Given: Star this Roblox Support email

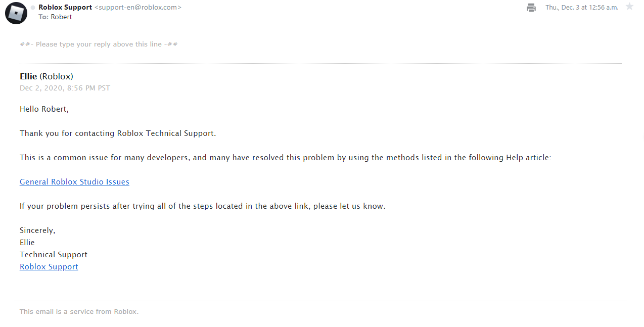Looking at the screenshot, I should [629, 7].
